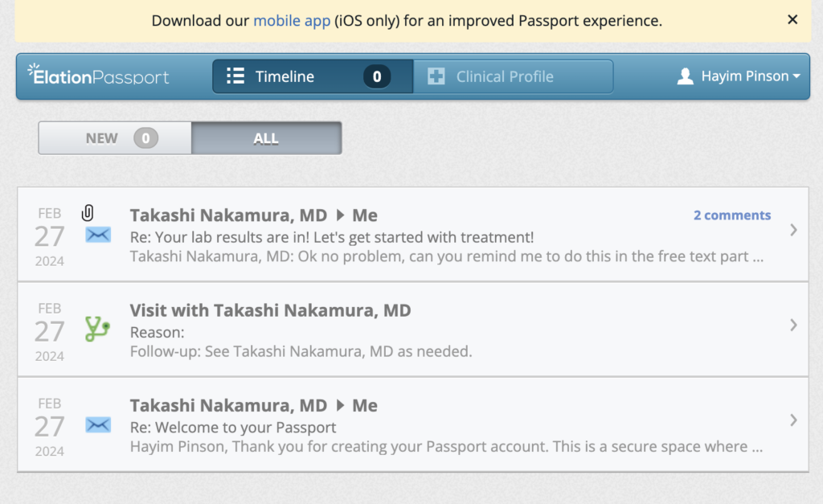Expand the Welcome to your Passport chevron
The image size is (823, 504).
click(793, 420)
